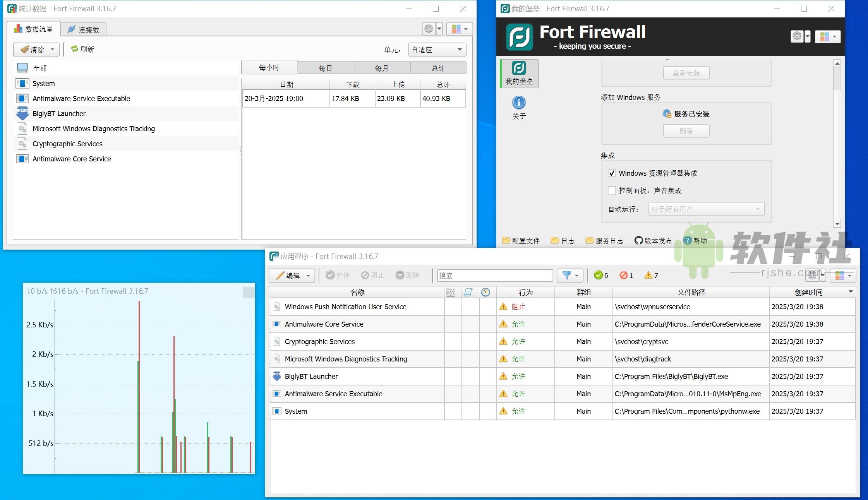Image resolution: width=868 pixels, height=500 pixels.
Task: Open the 自动运行 对于所有用户 dropdown
Action: coord(706,209)
